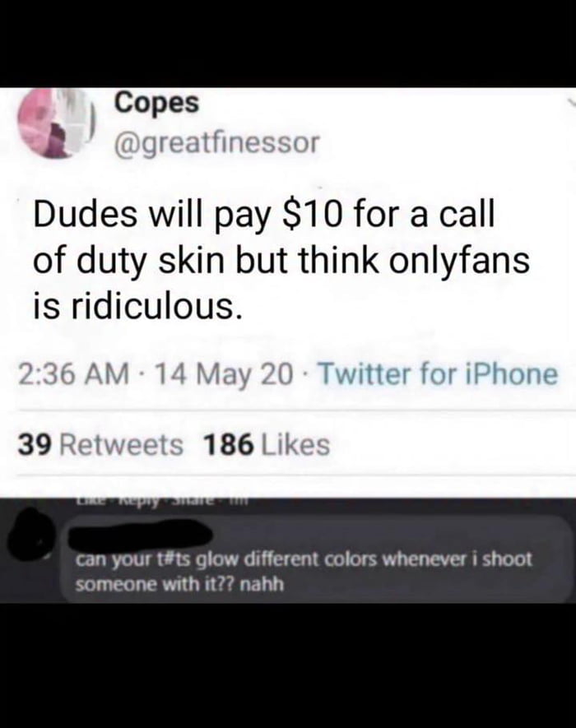
Task: Open the Twitter for iPhone source link
Action: (439, 374)
